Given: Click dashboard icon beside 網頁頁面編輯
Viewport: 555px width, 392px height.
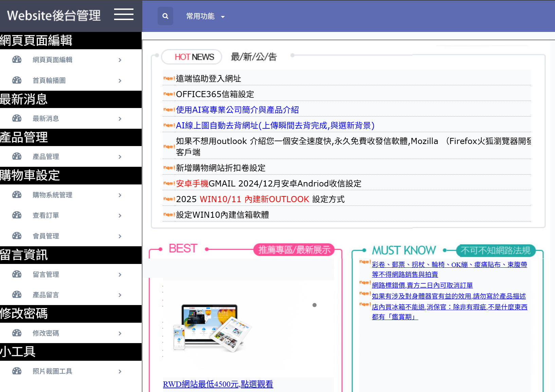Looking at the screenshot, I should [x=17, y=60].
